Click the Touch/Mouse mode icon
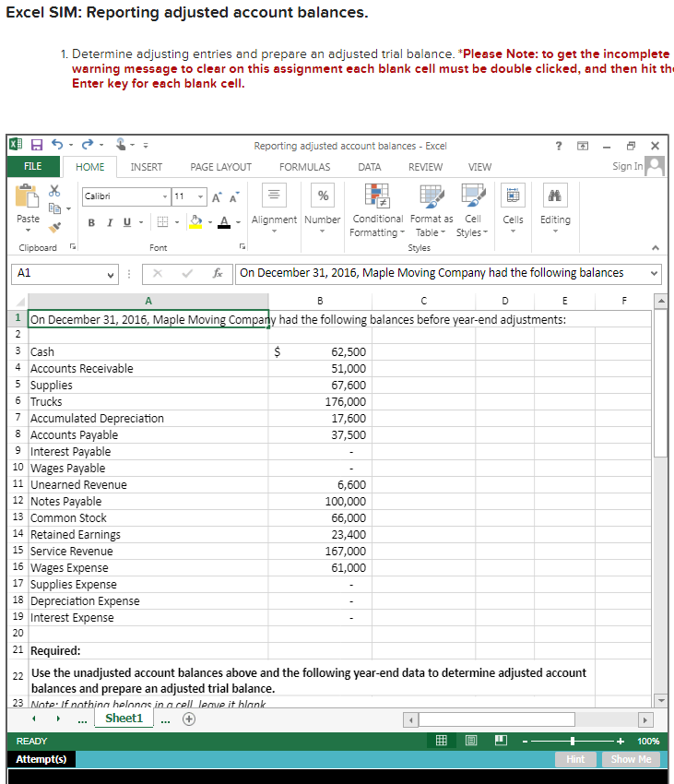Image resolution: width=674 pixels, height=784 pixels. click(x=121, y=145)
